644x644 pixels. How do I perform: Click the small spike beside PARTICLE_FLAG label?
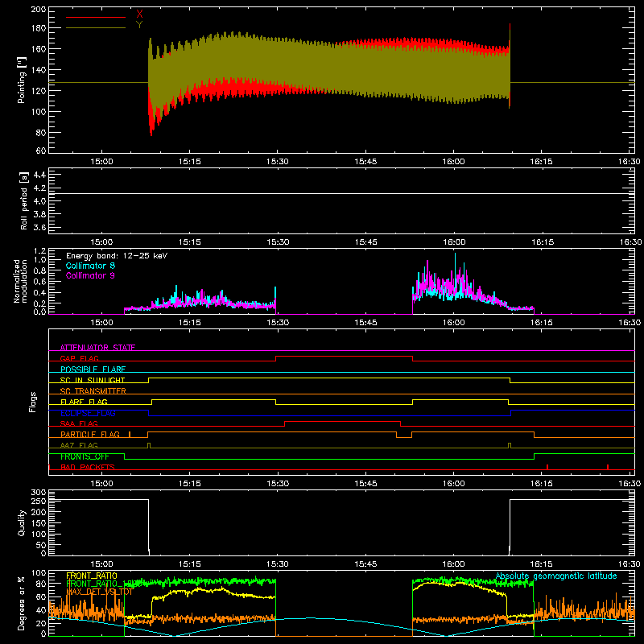[130, 434]
